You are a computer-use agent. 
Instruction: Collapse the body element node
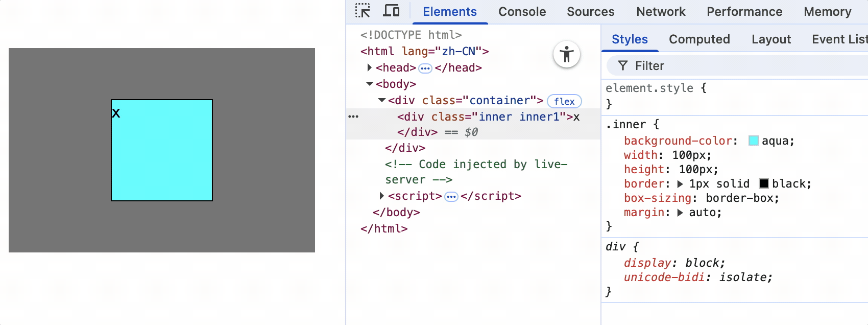click(370, 84)
